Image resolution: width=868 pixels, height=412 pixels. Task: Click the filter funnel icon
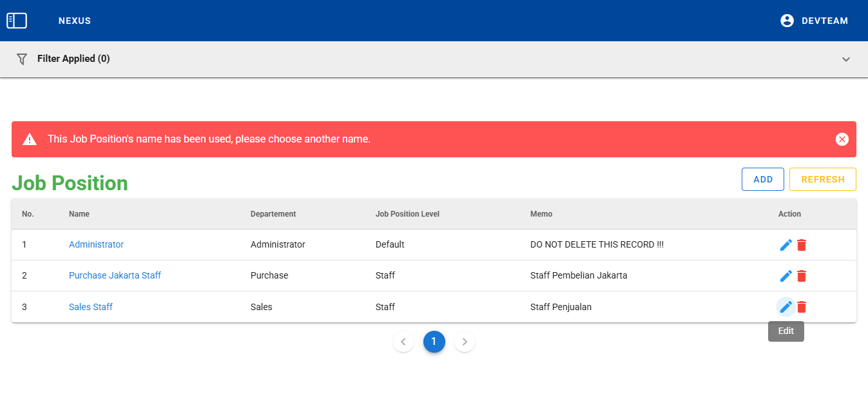point(22,59)
